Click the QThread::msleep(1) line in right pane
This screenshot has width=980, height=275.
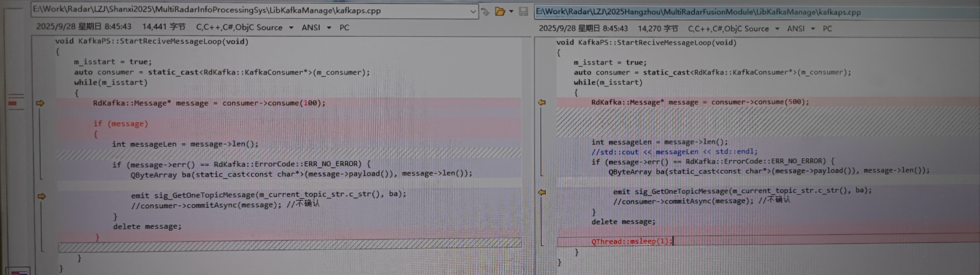(x=631, y=241)
